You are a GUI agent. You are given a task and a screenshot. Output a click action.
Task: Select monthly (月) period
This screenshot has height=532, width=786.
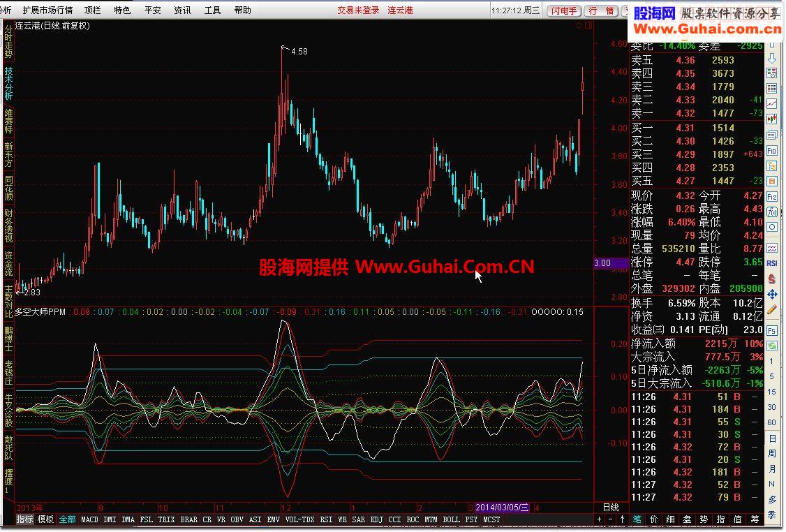click(772, 469)
